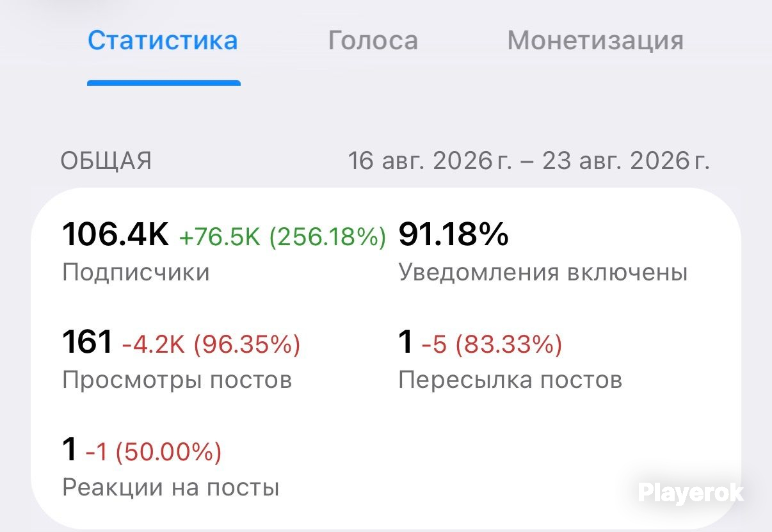Tap the 91.18% notifications value
This screenshot has height=532, width=772.
click(453, 234)
